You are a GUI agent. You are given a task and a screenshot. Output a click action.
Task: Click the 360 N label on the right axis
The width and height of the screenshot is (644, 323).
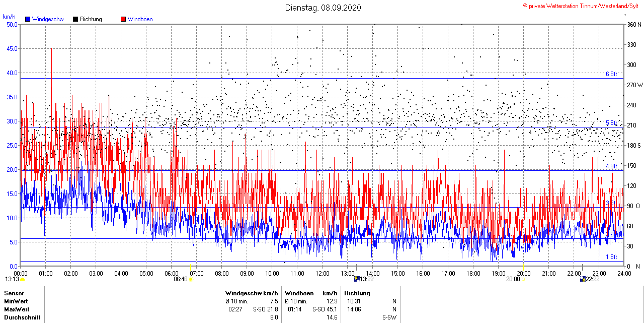633,24
